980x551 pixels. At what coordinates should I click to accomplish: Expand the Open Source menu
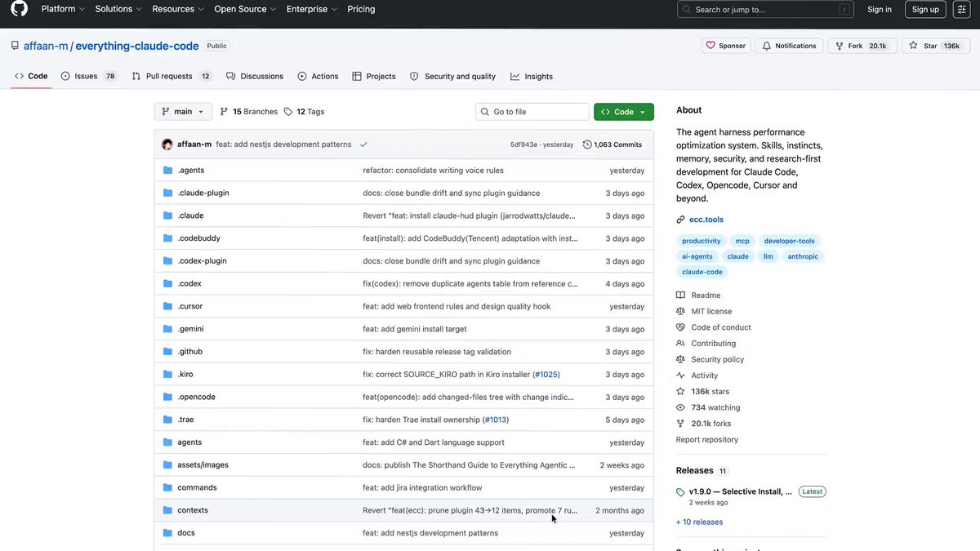click(x=245, y=9)
